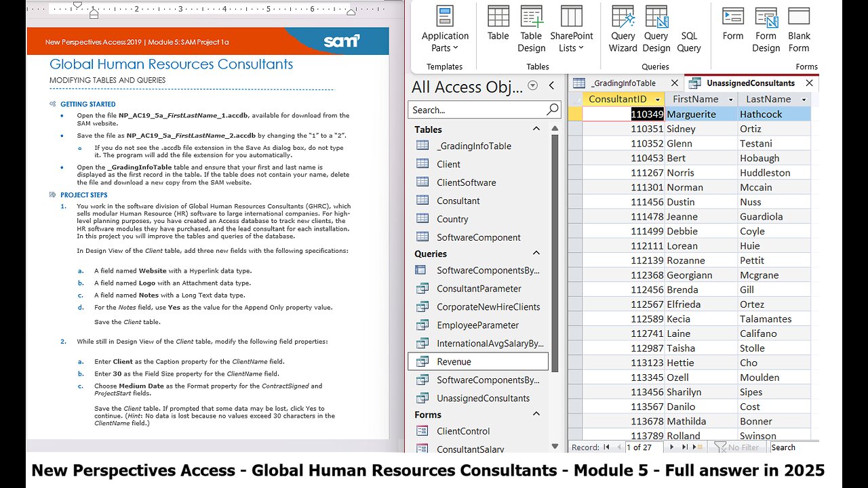This screenshot has width=868, height=488.
Task: Select the SoftwareComponent table
Action: coord(478,237)
